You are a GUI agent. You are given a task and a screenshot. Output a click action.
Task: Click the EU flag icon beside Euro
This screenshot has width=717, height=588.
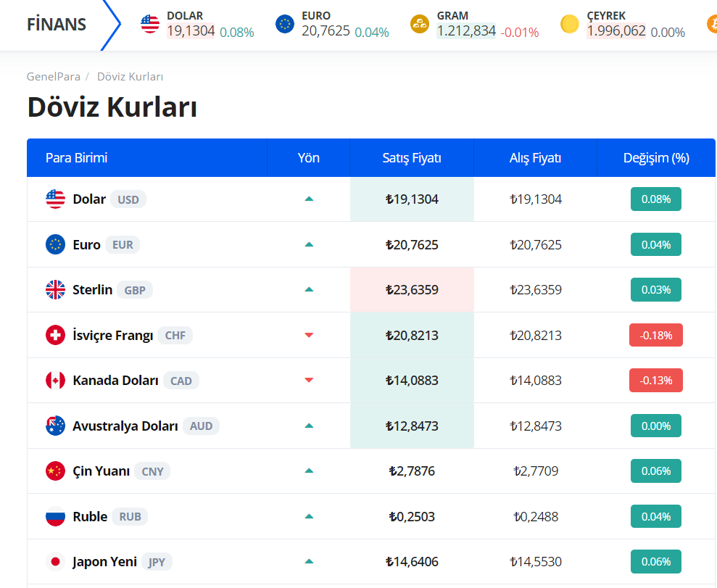pos(55,244)
